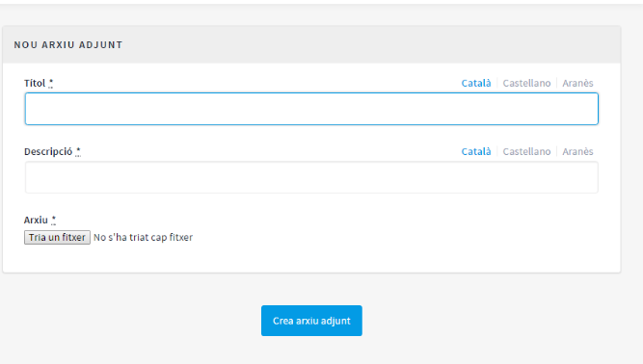Select the Català tab for Títol
Screen dimensions: 643x364
476,83
